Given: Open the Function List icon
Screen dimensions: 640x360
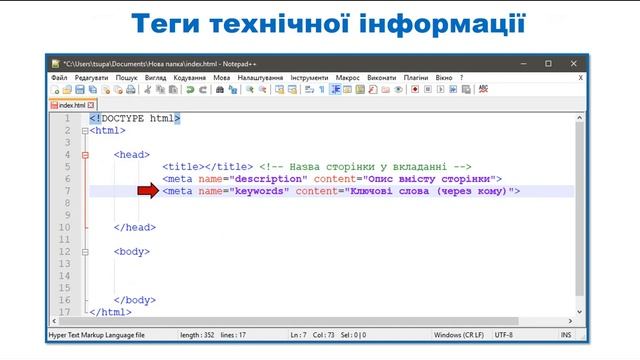Looking at the screenshot, I should click(373, 89).
